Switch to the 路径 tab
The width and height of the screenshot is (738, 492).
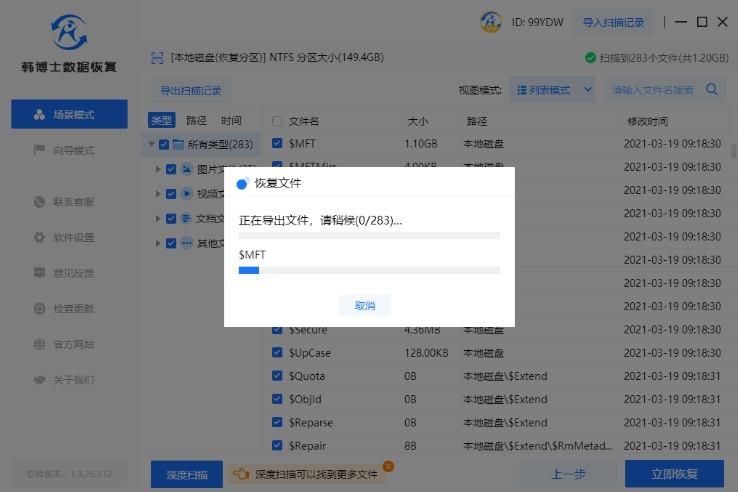click(x=196, y=120)
